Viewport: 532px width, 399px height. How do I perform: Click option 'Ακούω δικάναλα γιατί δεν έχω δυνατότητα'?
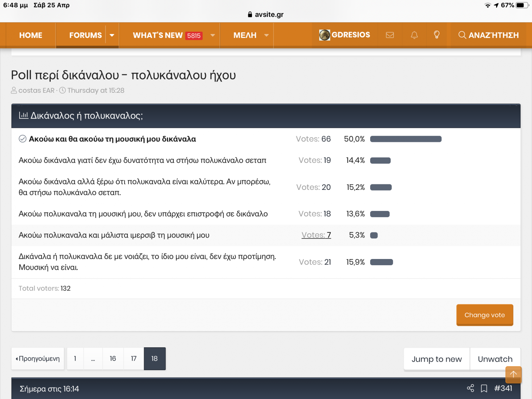143,160
